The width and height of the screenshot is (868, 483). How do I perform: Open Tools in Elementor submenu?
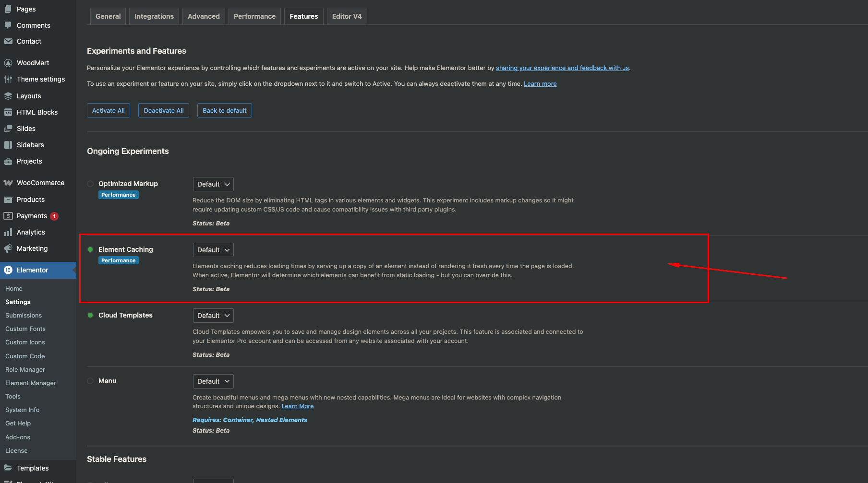(x=13, y=396)
